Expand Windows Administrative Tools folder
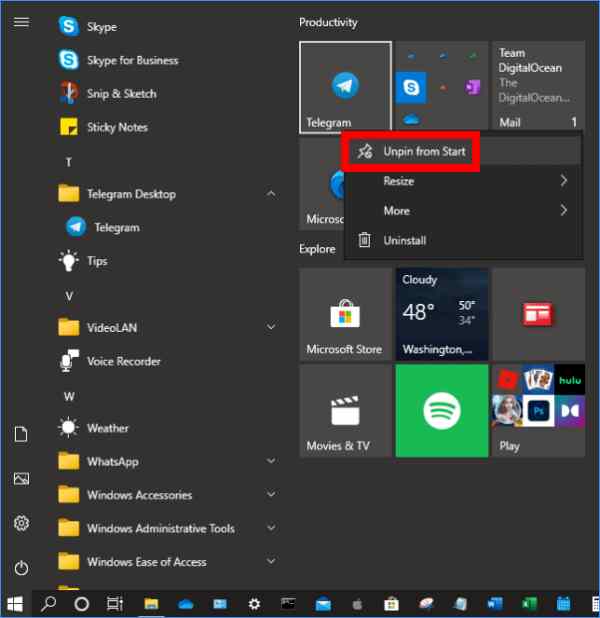 click(271, 528)
